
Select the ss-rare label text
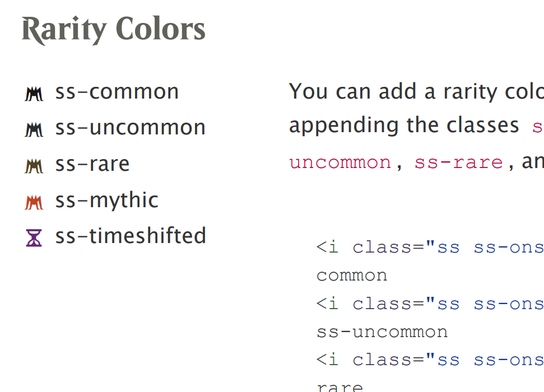coord(92,164)
